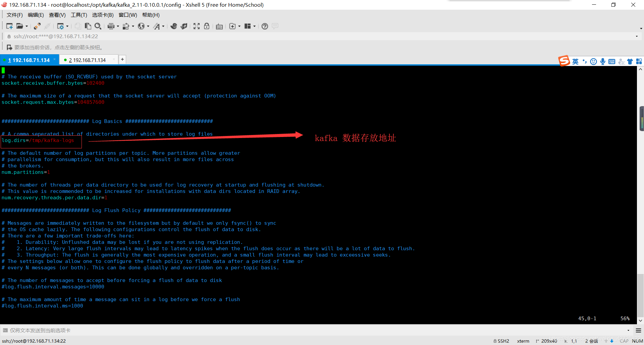Click the Sogou toolbox grid icon
644x345 pixels.
click(x=639, y=62)
